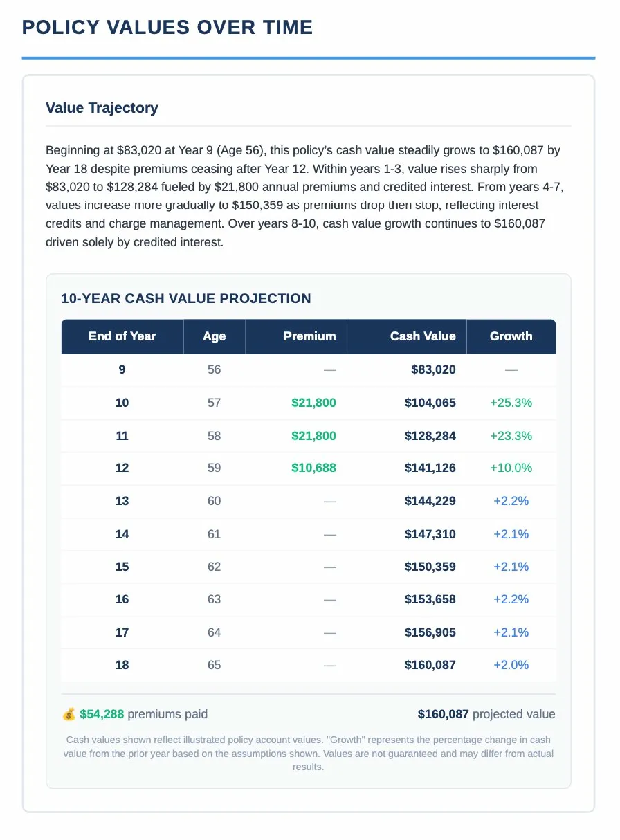This screenshot has width=620, height=840.
Task: Click the Premium column header
Action: tap(309, 336)
